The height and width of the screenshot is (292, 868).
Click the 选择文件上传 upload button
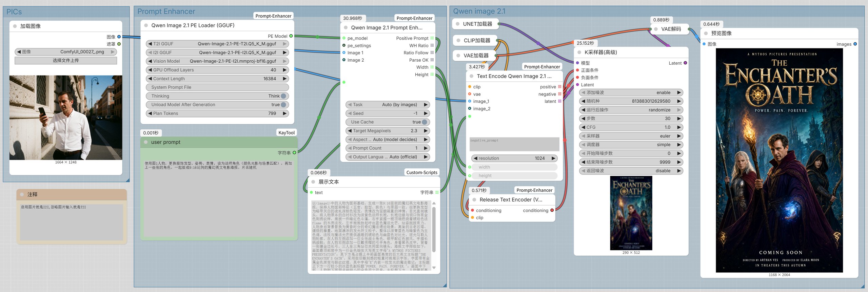(x=66, y=60)
